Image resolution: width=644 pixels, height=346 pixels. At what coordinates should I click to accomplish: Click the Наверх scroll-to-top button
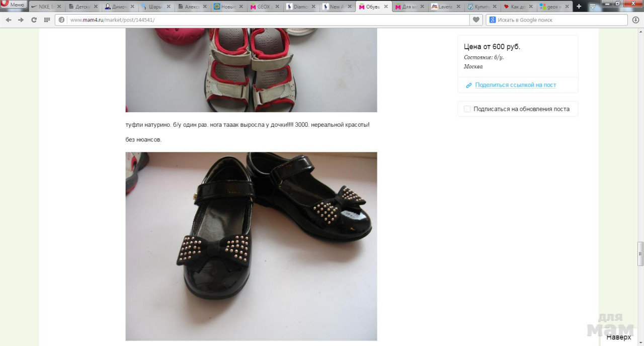618,337
